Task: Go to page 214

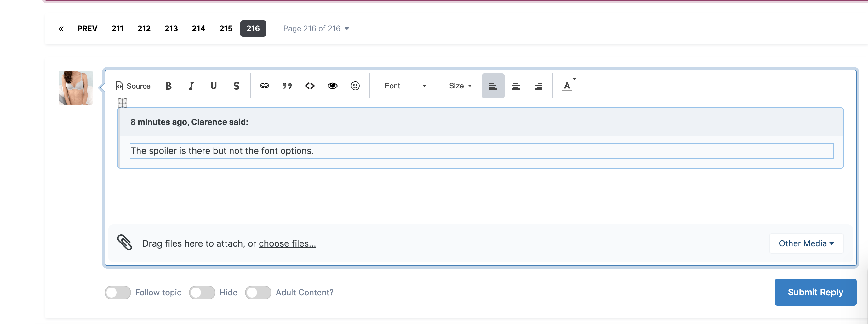Action: coord(198,29)
